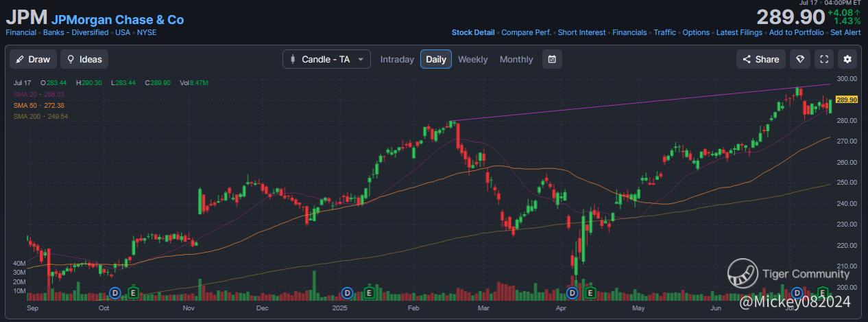Open the Financial sector link

tap(21, 32)
